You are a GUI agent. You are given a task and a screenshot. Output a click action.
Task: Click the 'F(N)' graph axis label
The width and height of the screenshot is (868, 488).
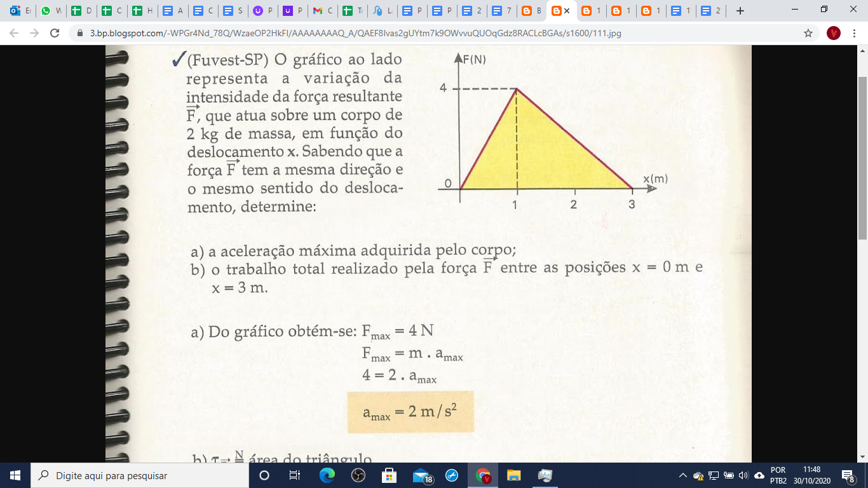click(x=473, y=60)
